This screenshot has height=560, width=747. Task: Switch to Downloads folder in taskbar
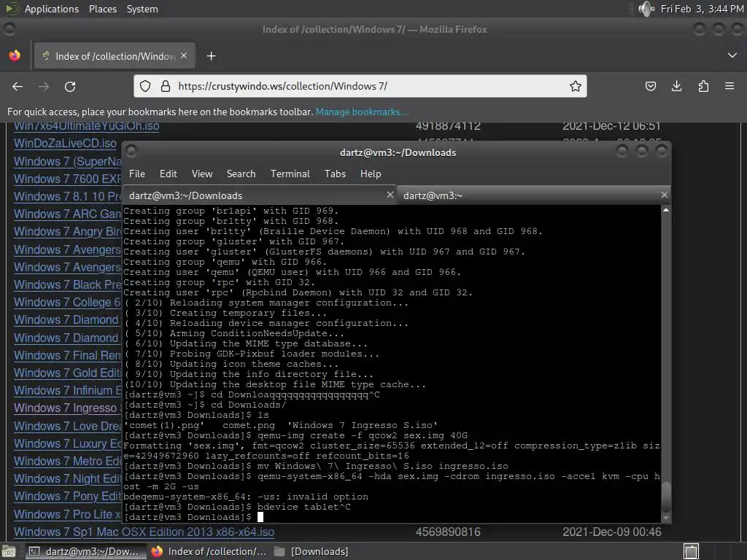pyautogui.click(x=311, y=551)
